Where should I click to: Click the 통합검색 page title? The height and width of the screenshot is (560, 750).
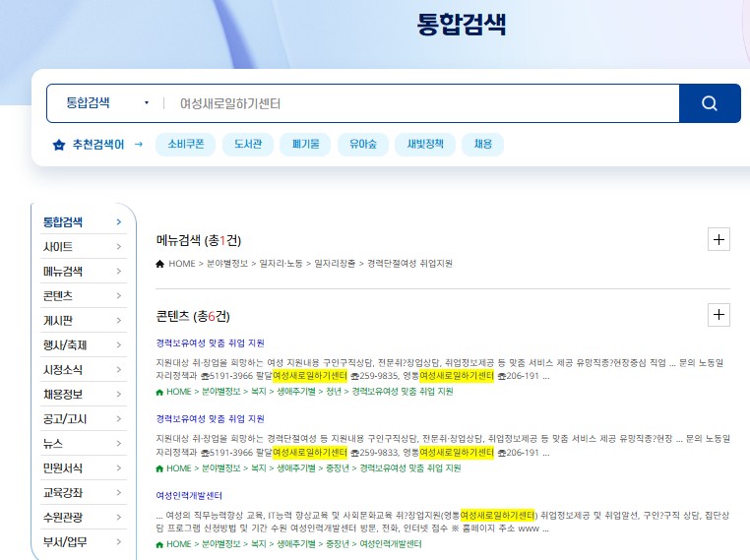pyautogui.click(x=461, y=24)
